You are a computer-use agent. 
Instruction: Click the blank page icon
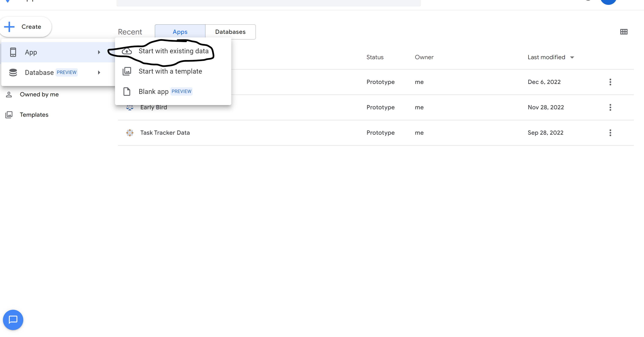point(127,92)
